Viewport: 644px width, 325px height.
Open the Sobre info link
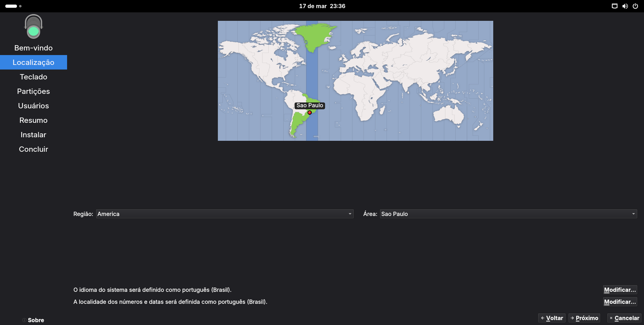click(36, 320)
